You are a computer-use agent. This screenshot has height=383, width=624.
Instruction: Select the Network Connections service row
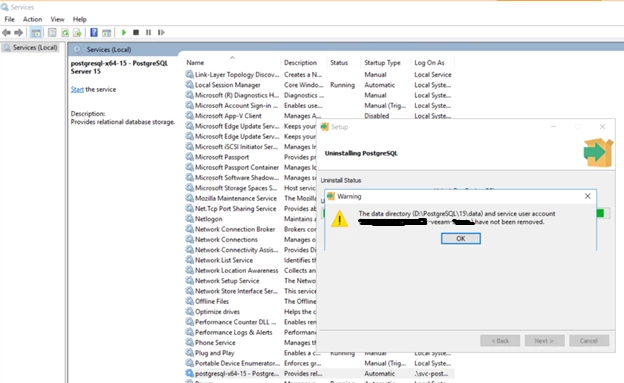tap(251, 240)
